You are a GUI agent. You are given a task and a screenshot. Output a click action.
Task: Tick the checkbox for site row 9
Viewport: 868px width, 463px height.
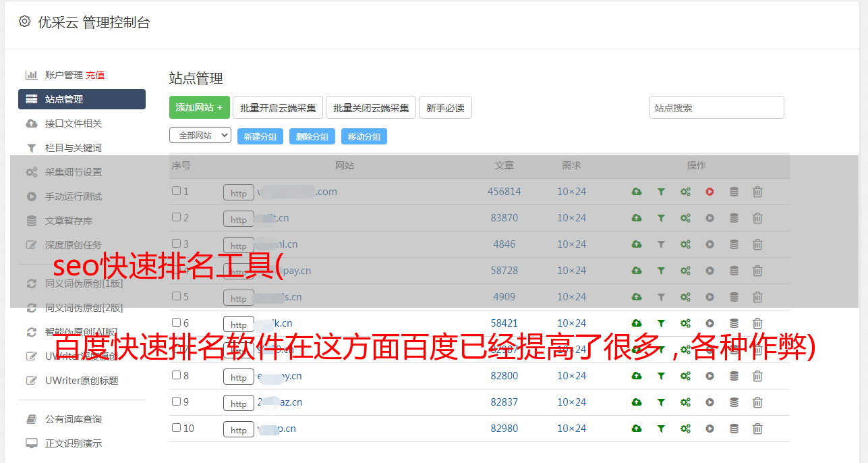(x=176, y=402)
